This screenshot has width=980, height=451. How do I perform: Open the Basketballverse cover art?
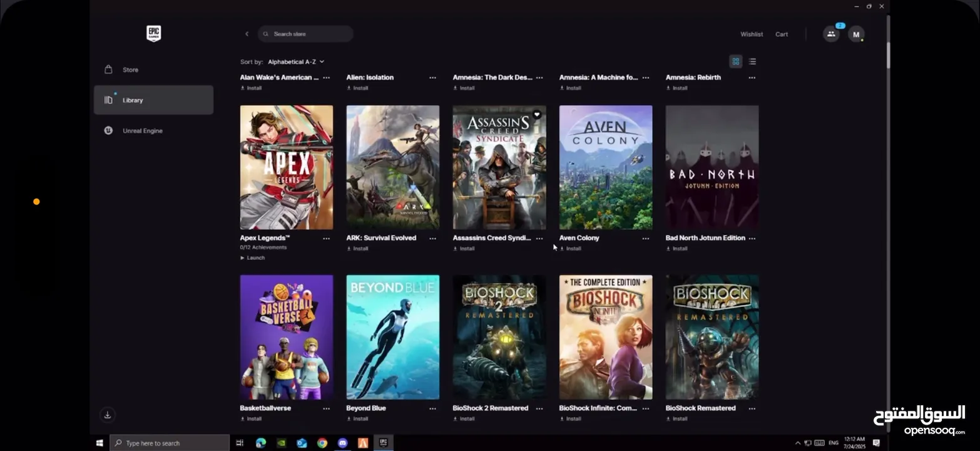[287, 337]
